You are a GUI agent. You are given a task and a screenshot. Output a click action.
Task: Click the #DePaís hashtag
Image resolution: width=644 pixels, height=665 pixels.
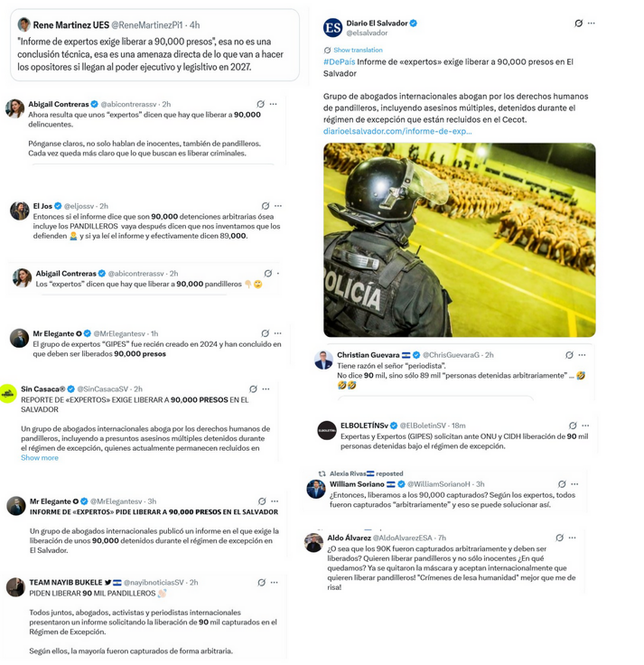[x=340, y=62]
